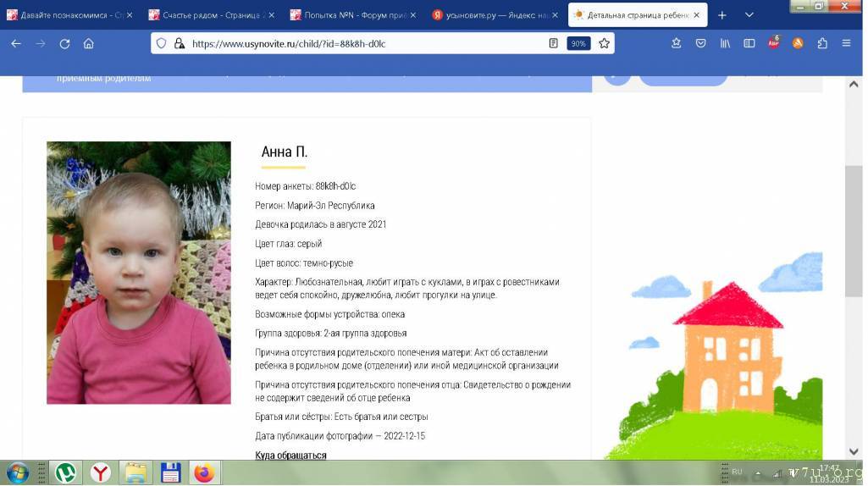Click the 90% zoom level indicator

click(578, 43)
